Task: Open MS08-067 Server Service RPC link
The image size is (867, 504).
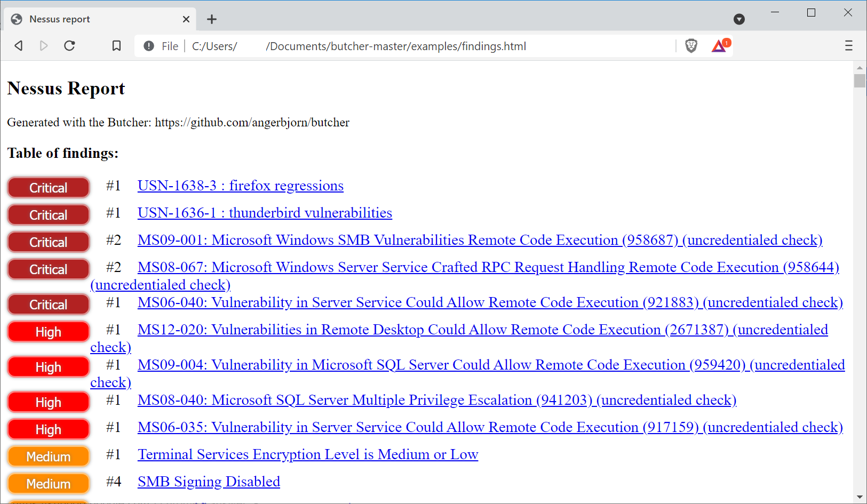Action: point(488,267)
